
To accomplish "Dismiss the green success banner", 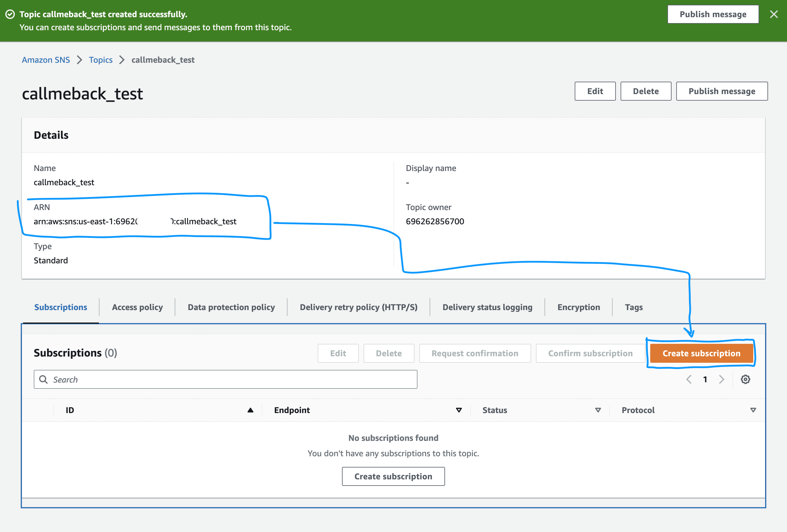I will [773, 14].
